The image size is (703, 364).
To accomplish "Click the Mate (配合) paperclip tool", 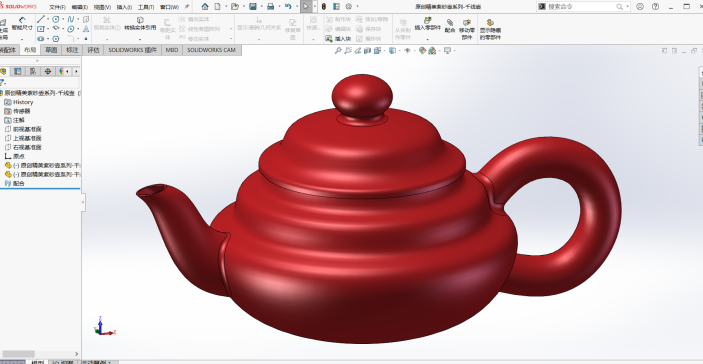I will (x=450, y=26).
